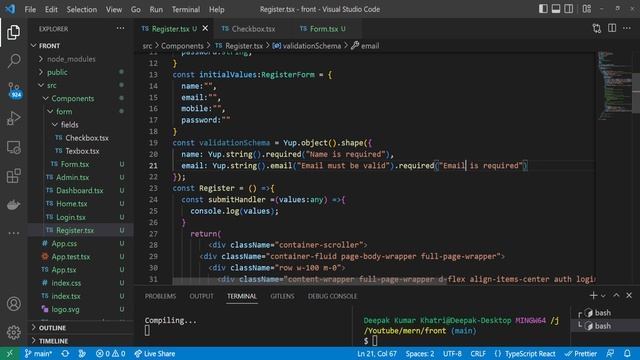Open the Extensions view
640x360 pixels.
(x=13, y=176)
